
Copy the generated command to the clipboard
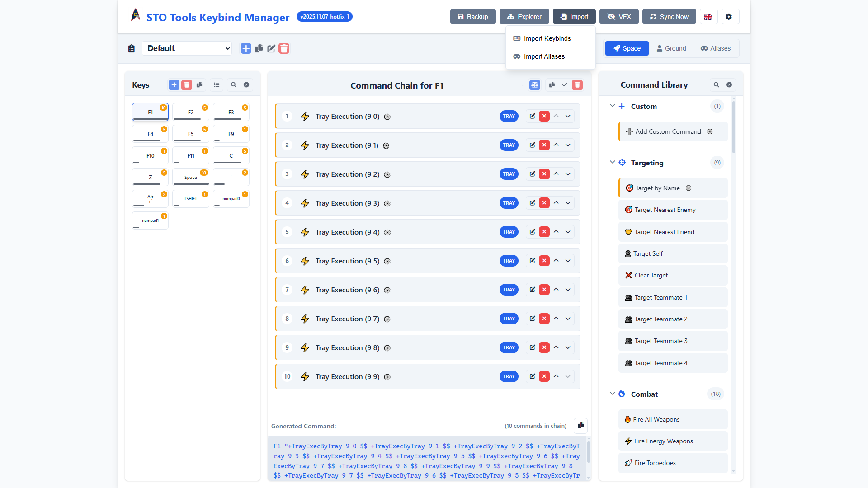click(580, 426)
